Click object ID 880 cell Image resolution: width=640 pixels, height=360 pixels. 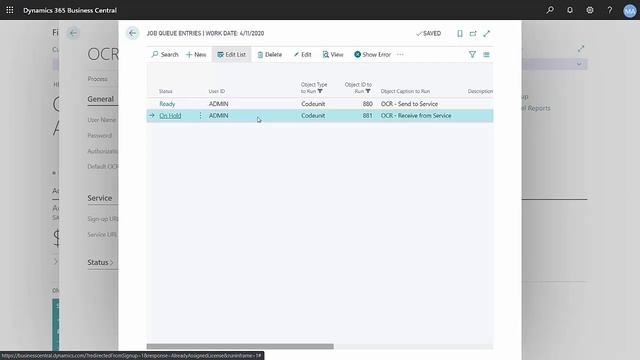click(x=367, y=104)
